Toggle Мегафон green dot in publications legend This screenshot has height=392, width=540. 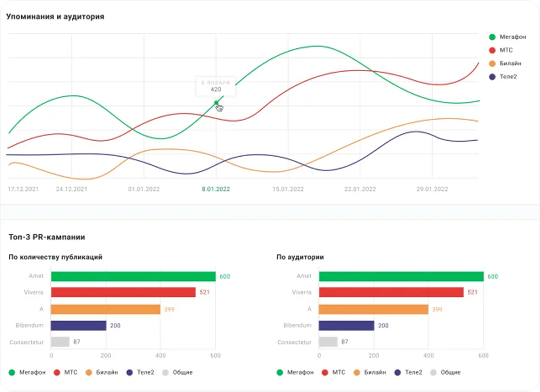pos(12,373)
